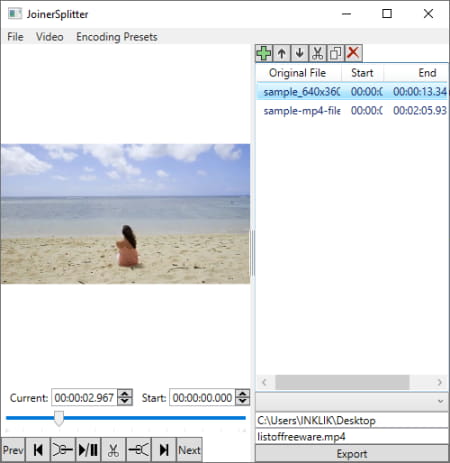450x463 pixels.
Task: Click the End column header
Action: click(x=416, y=73)
